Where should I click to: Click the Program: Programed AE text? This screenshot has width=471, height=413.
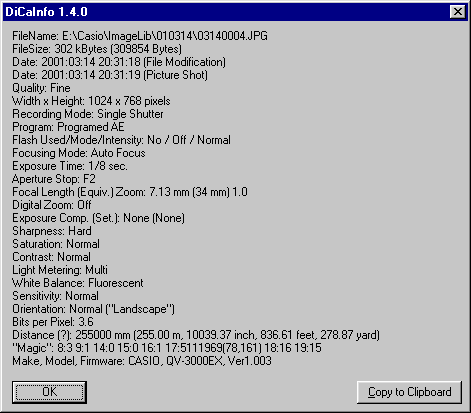coord(68,127)
